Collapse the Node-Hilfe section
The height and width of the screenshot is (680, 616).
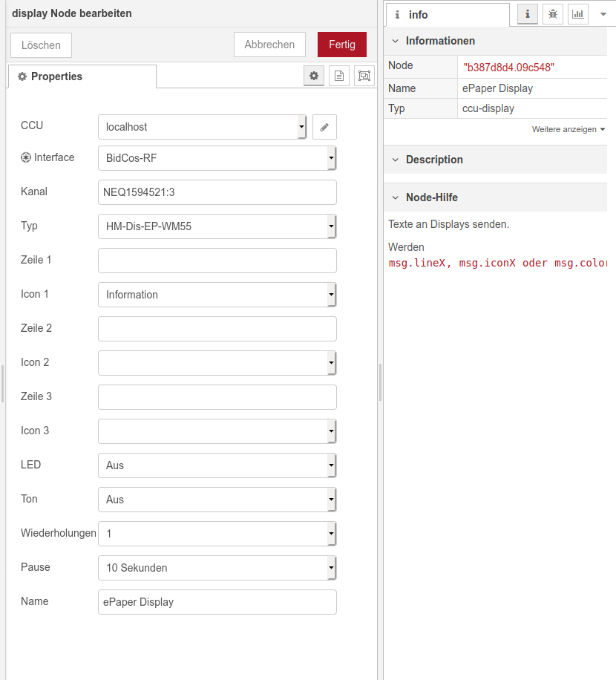tap(396, 197)
